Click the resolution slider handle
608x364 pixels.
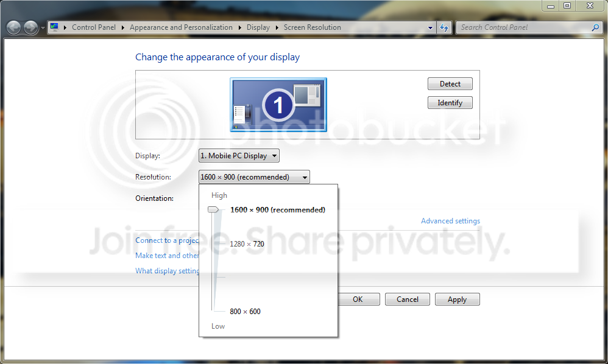[x=213, y=209]
